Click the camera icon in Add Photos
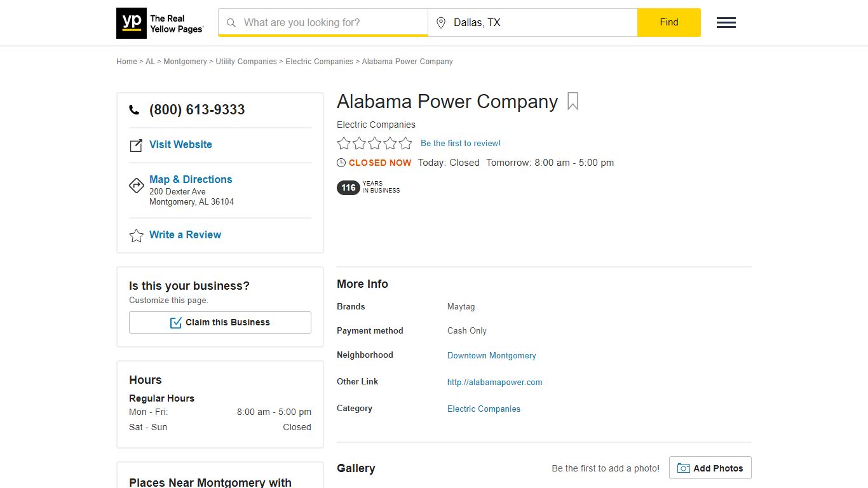The height and width of the screenshot is (488, 868). 684,468
